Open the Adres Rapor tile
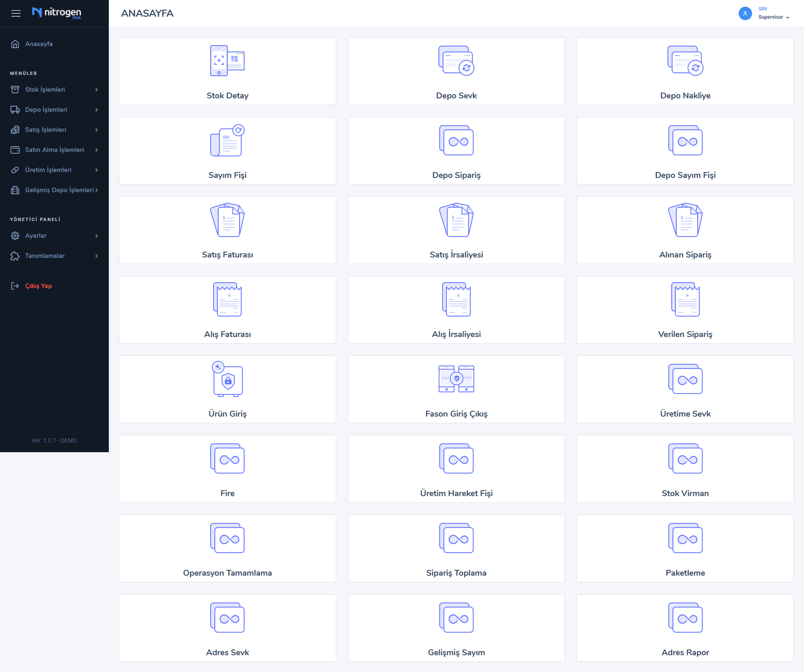This screenshot has width=804, height=672. 685,628
